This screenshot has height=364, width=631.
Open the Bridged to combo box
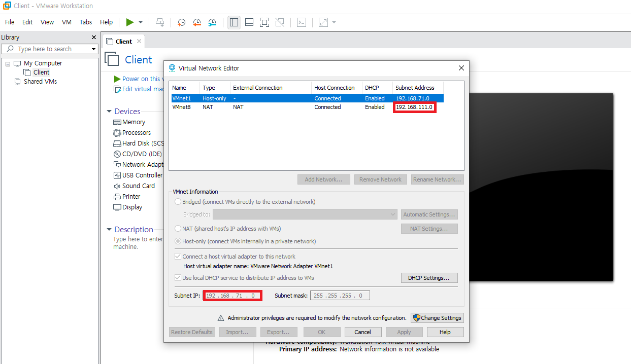305,214
